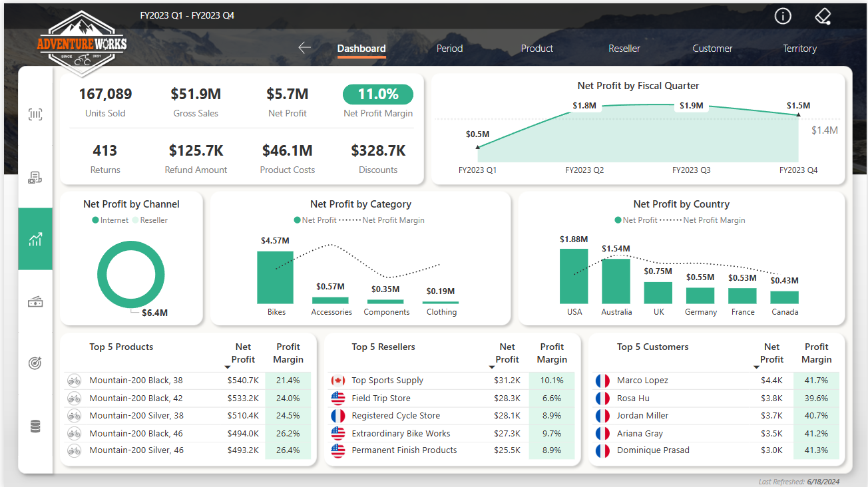
Task: Click bike icon beside Mountain-200 Black, 46
Action: [x=74, y=433]
